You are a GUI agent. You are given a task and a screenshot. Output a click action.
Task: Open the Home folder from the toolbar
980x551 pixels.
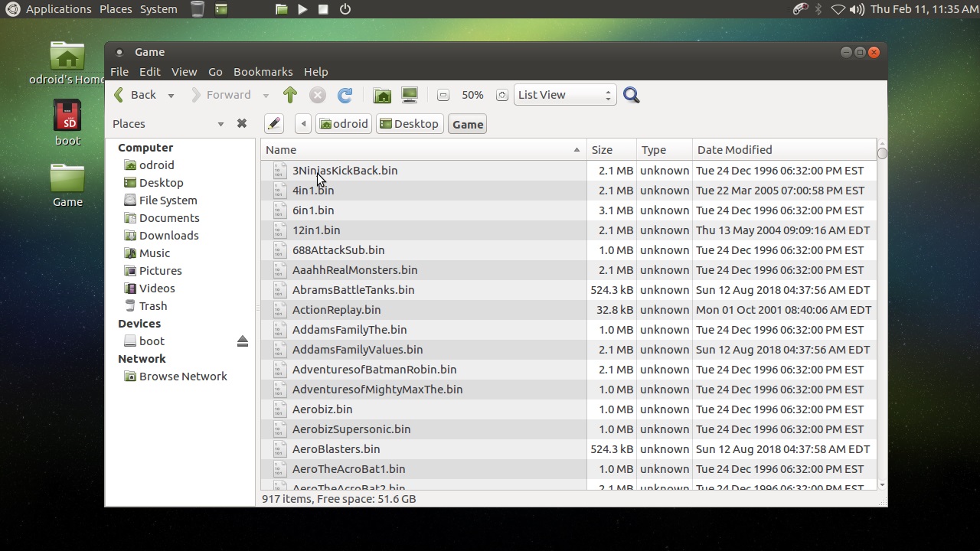tap(382, 95)
